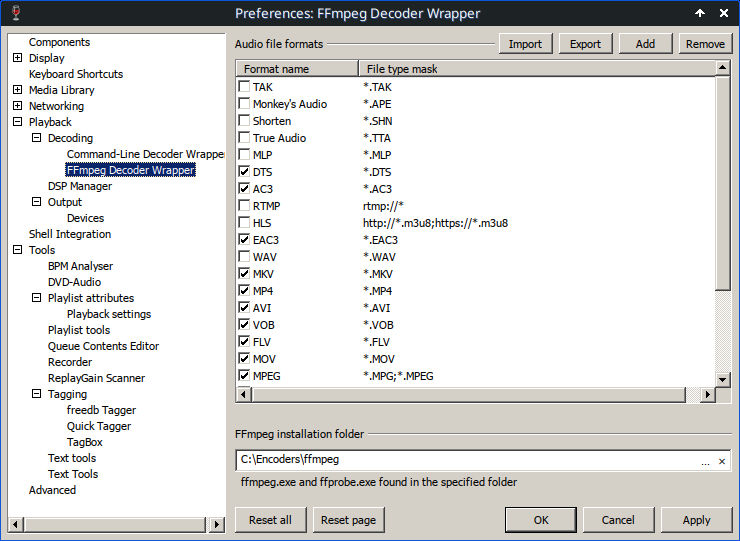Enable the TAK format checkbox
Image resolution: width=740 pixels, height=541 pixels.
click(244, 86)
